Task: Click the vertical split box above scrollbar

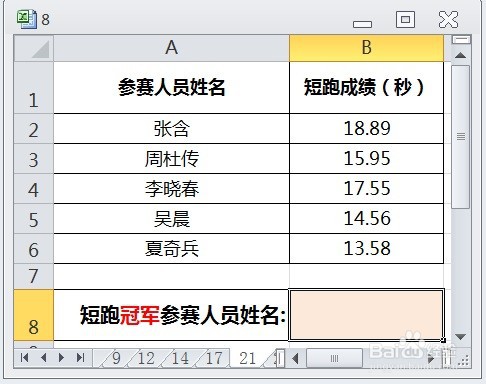Action: [x=461, y=40]
